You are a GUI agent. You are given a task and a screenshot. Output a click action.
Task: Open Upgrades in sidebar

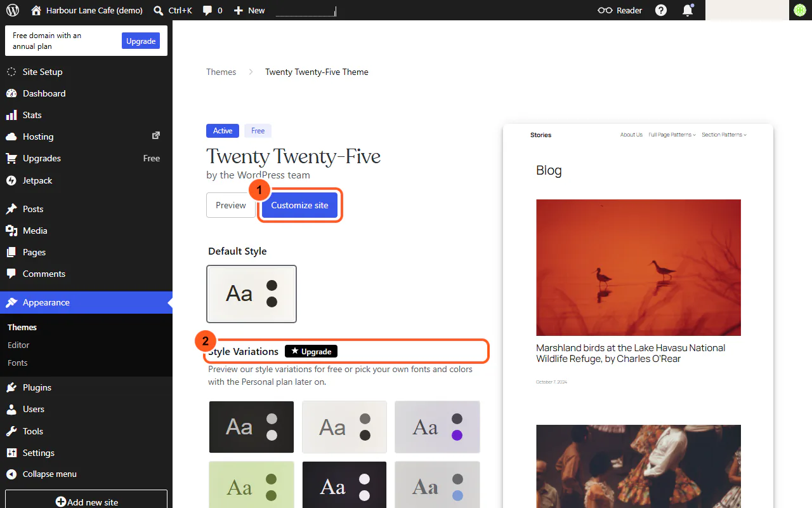click(86, 158)
